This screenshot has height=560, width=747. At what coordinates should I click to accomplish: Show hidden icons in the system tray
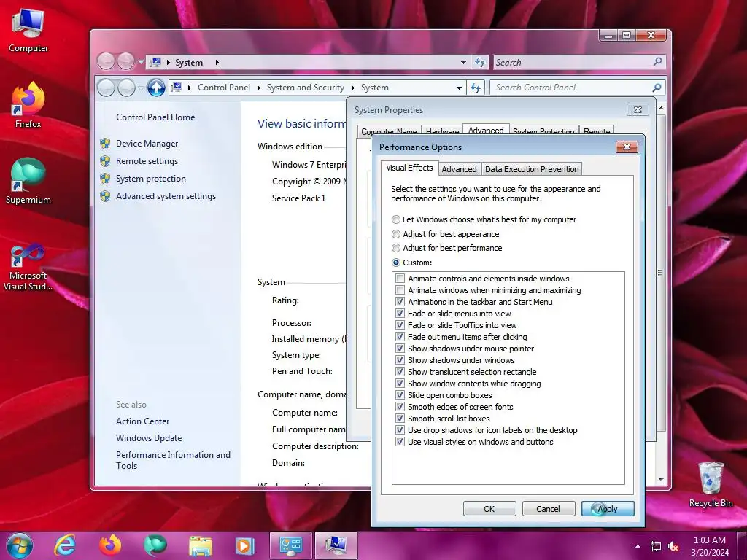(x=638, y=546)
